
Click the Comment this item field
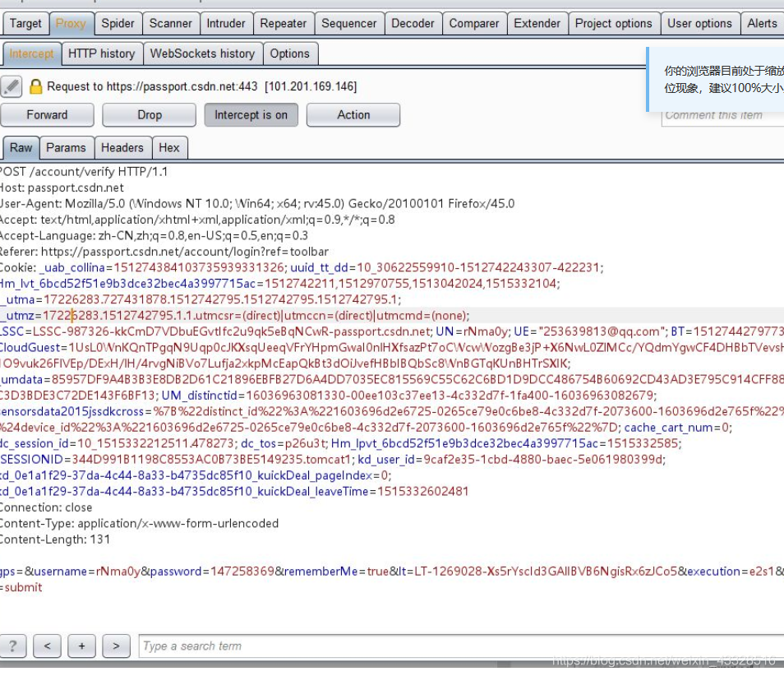click(x=722, y=116)
